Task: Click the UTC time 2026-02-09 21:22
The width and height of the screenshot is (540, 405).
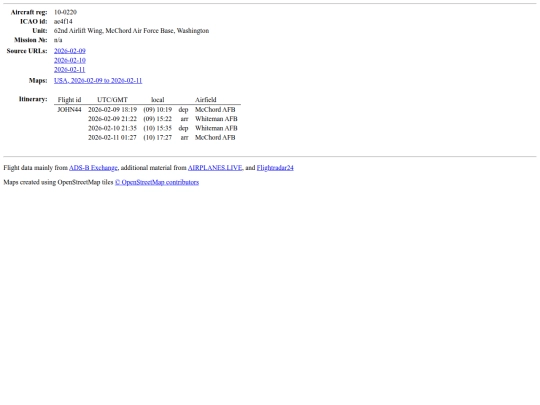Action: point(112,119)
